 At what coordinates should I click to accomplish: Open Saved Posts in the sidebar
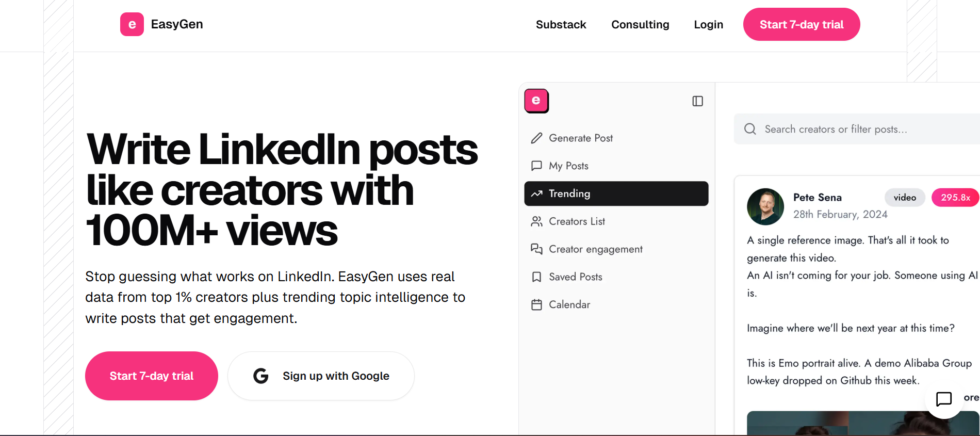coord(616,277)
